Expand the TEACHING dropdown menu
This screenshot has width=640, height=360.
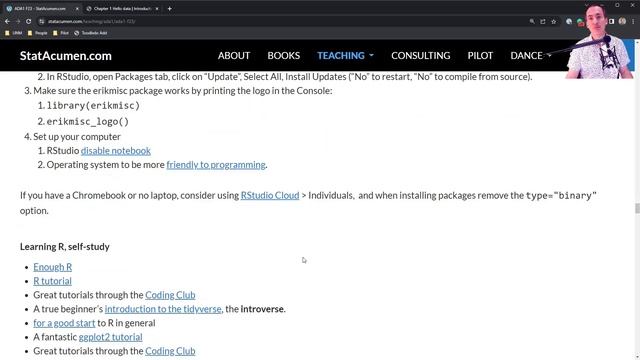tap(345, 56)
